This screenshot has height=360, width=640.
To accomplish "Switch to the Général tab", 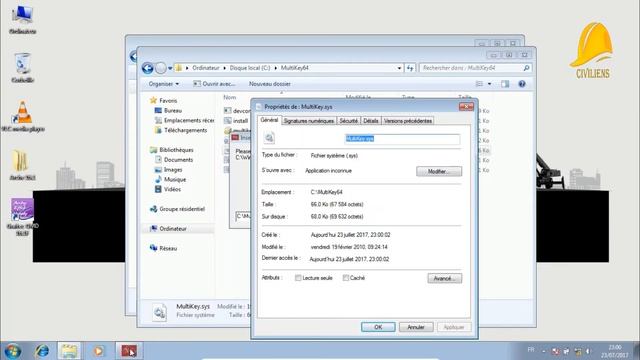I will pos(269,120).
